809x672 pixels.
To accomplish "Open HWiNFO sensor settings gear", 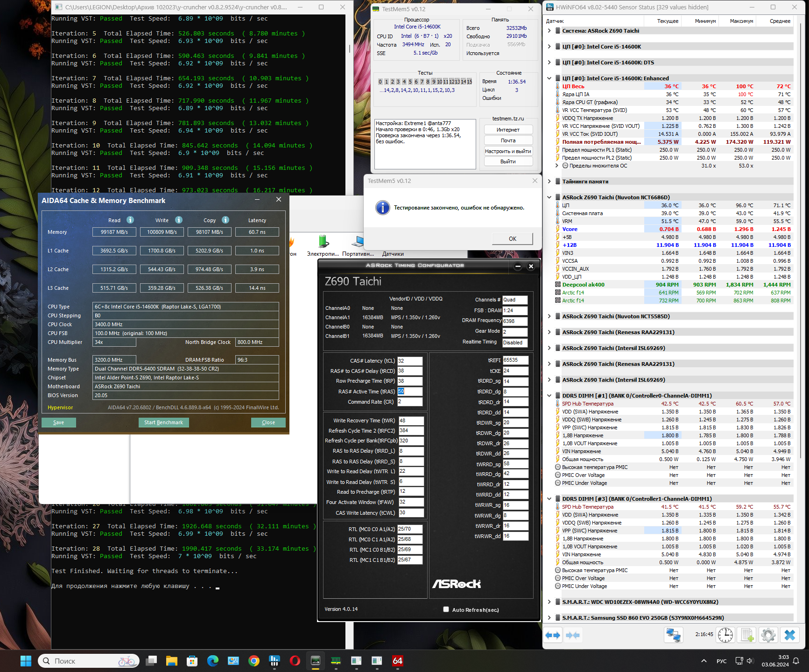I will [768, 635].
